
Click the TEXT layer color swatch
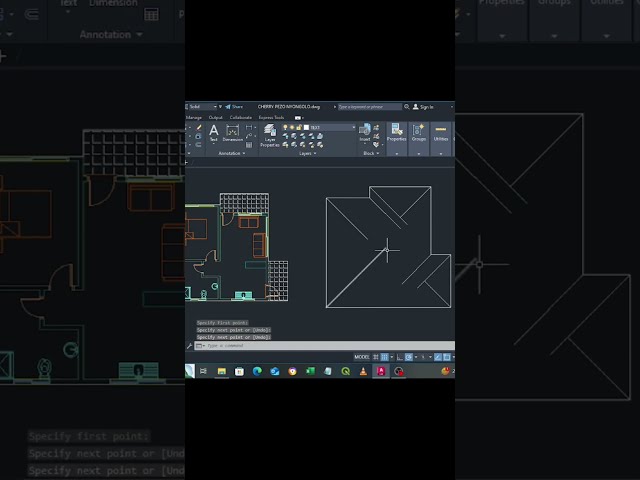pyautogui.click(x=306, y=127)
